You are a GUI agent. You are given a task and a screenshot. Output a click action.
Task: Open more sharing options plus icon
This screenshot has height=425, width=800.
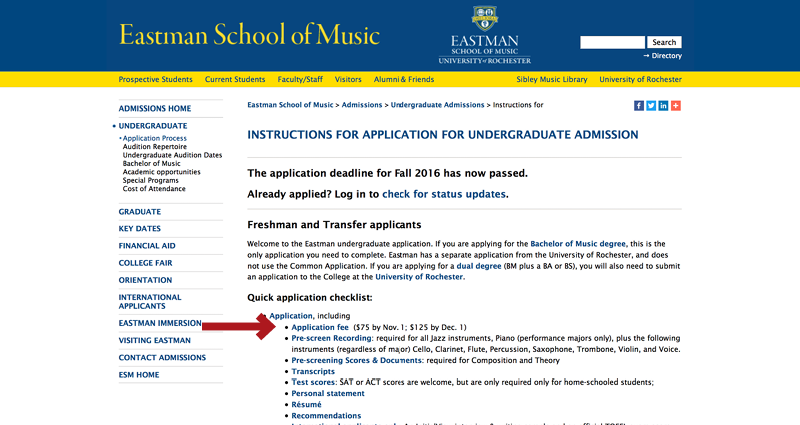point(676,106)
